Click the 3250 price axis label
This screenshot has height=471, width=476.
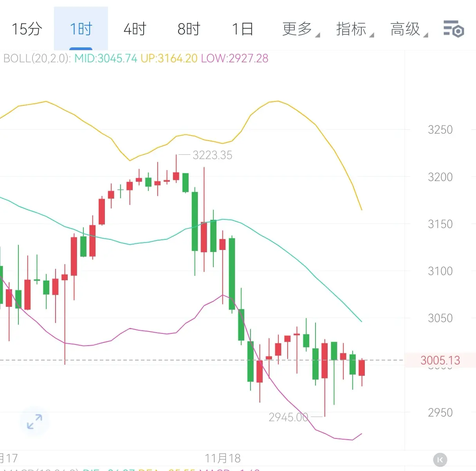point(440,130)
